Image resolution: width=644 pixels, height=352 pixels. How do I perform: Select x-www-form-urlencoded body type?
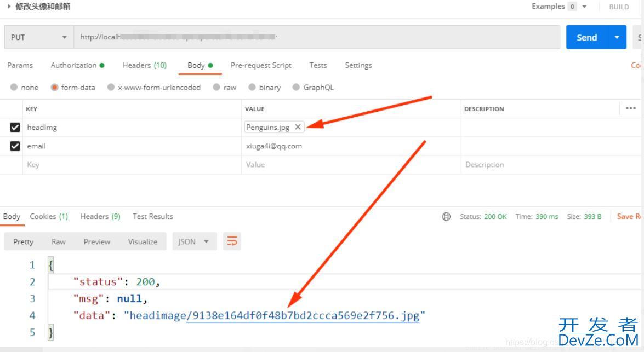coord(154,88)
